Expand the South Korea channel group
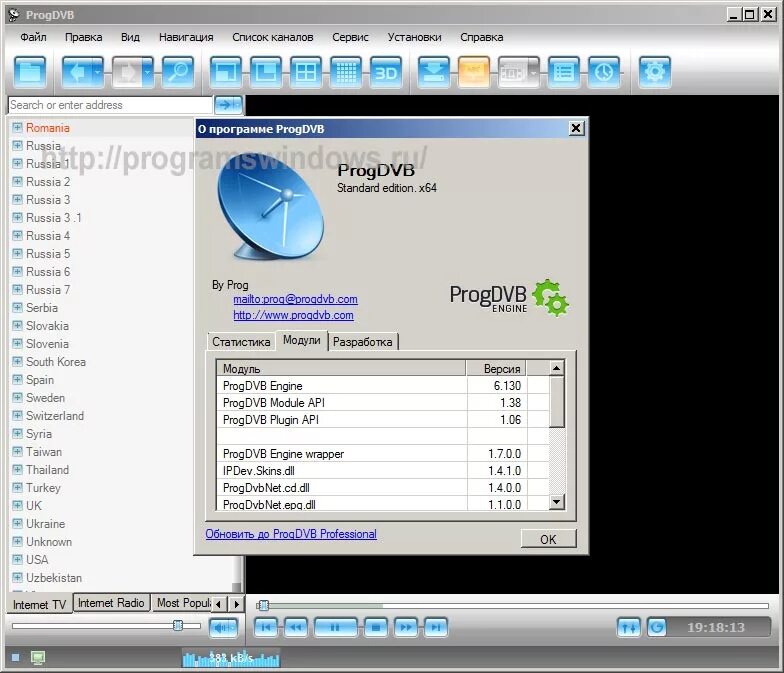 pyautogui.click(x=18, y=362)
